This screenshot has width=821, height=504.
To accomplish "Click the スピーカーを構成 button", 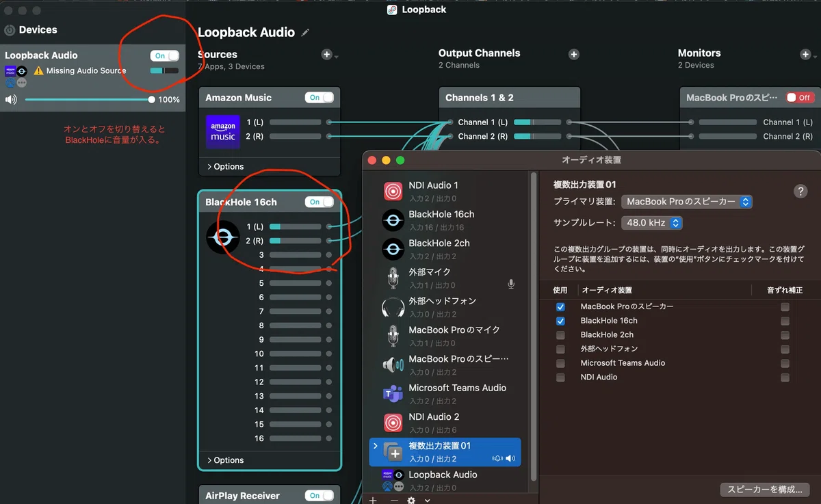I will pyautogui.click(x=765, y=490).
